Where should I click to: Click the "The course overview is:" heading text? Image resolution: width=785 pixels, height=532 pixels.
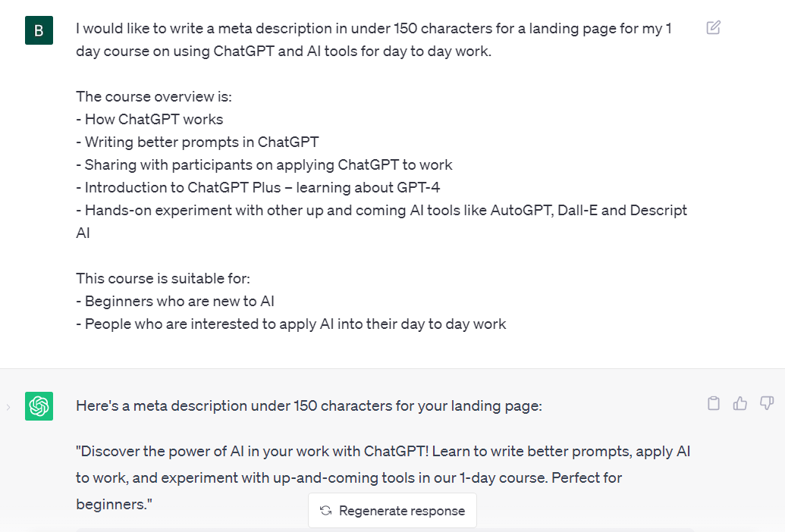154,96
